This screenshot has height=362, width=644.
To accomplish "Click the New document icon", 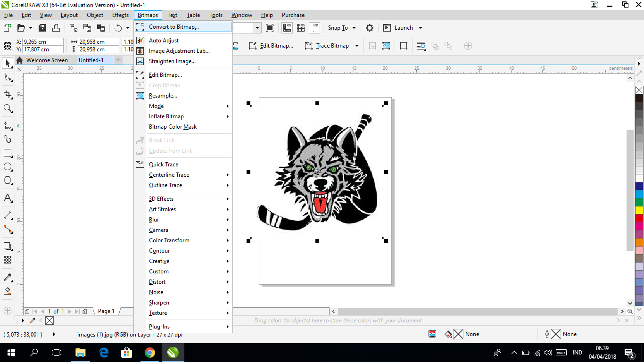I will point(8,28).
